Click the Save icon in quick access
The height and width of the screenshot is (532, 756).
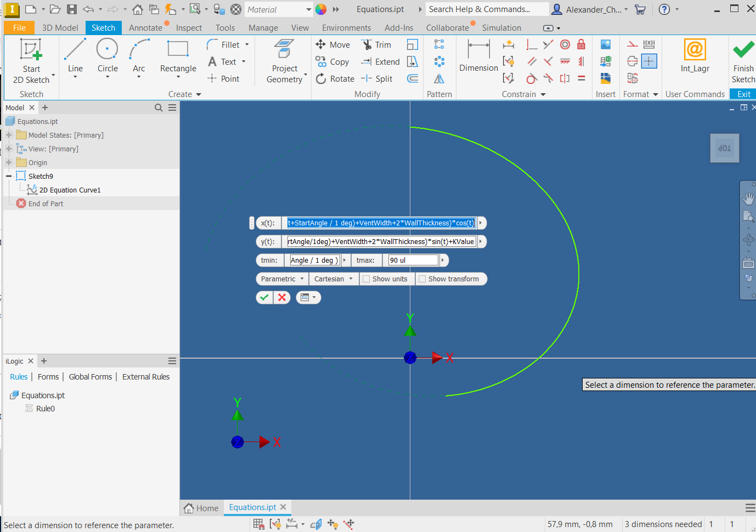point(72,9)
